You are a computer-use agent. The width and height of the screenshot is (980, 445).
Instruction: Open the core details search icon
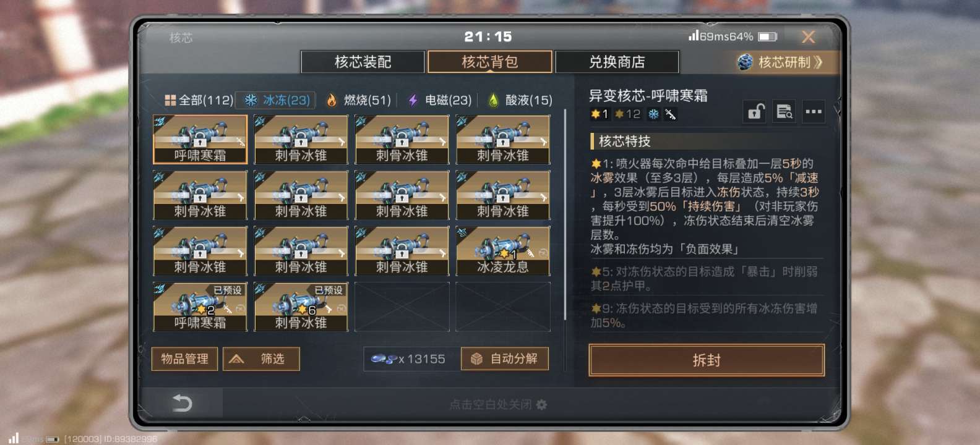(x=784, y=112)
